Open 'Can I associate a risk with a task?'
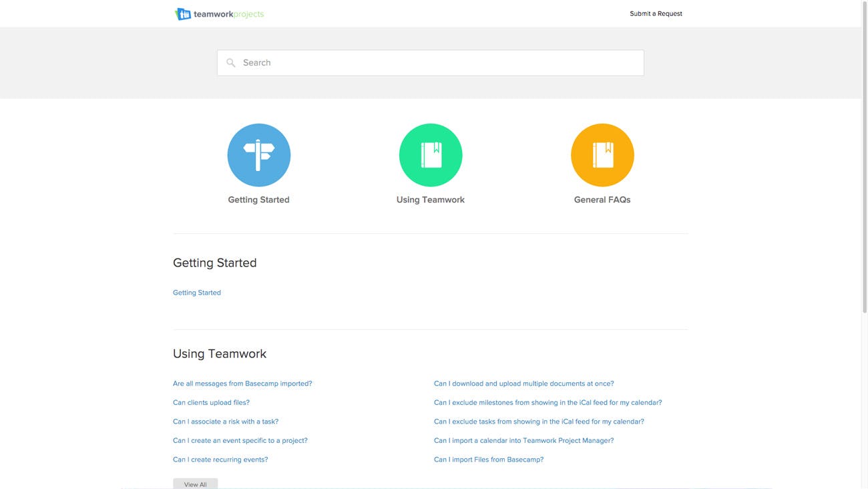Image resolution: width=868 pixels, height=489 pixels. click(226, 422)
